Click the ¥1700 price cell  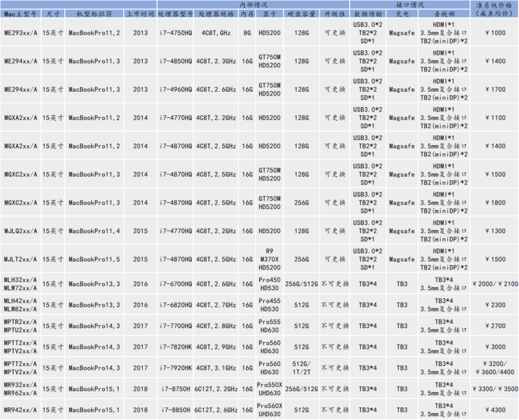tap(494, 89)
